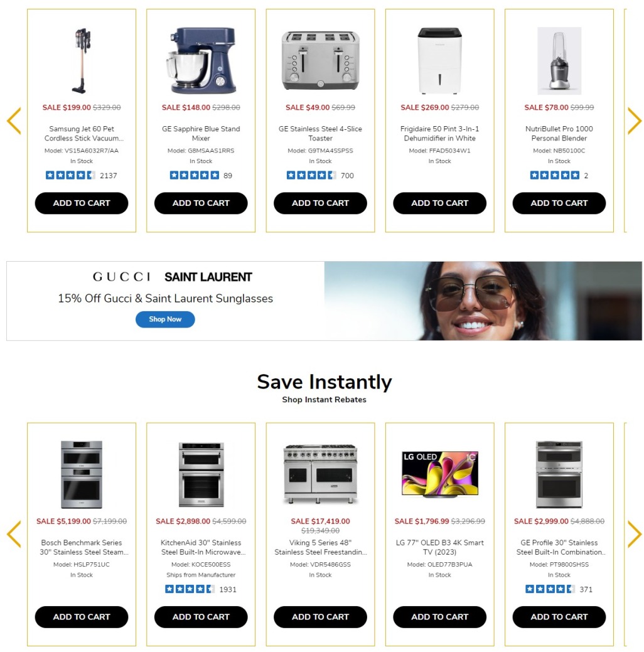Image resolution: width=644 pixels, height=652 pixels.
Task: Open the LG OLED TV product image
Action: click(440, 474)
